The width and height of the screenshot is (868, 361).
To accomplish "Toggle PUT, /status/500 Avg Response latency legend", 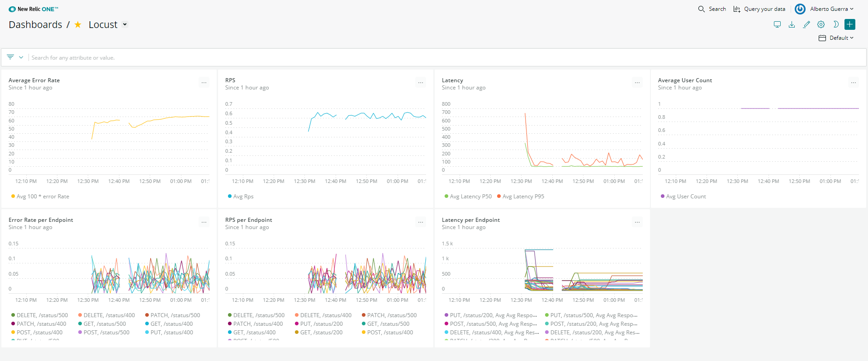I will 591,315.
